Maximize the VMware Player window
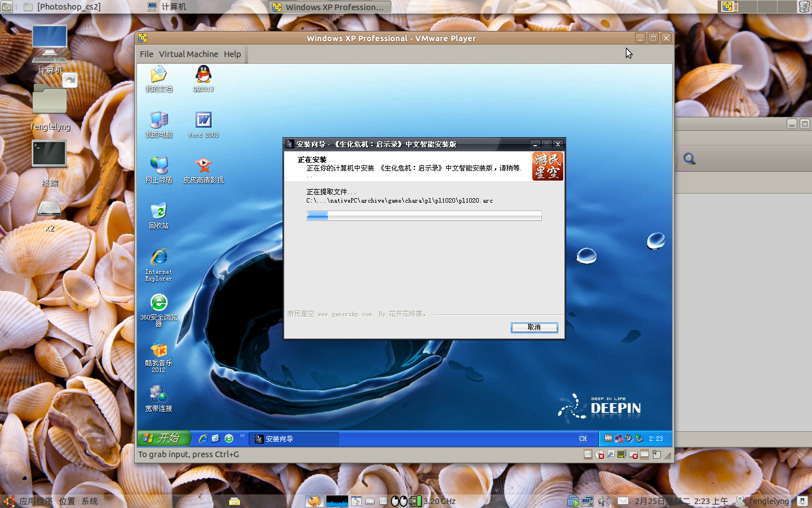The height and width of the screenshot is (508, 812). pyautogui.click(x=653, y=38)
